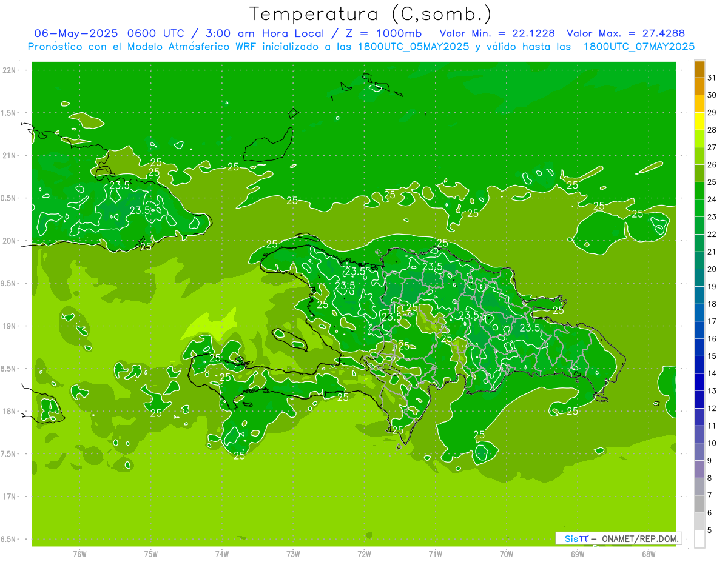The image size is (728, 562).
Task: Click the "20N" latitude label
Action: click(9, 241)
